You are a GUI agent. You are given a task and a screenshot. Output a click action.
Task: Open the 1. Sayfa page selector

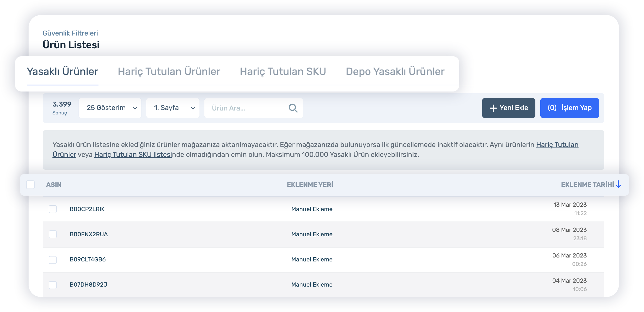172,108
